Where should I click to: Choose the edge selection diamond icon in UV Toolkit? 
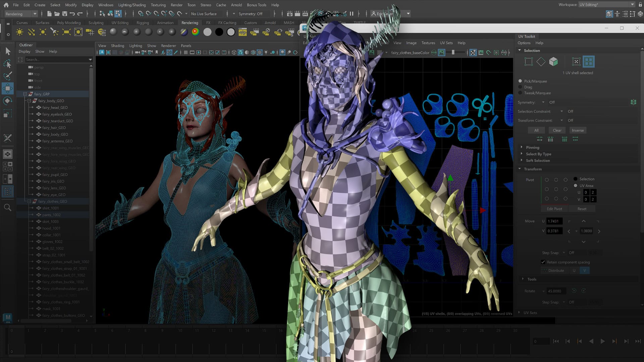point(541,62)
